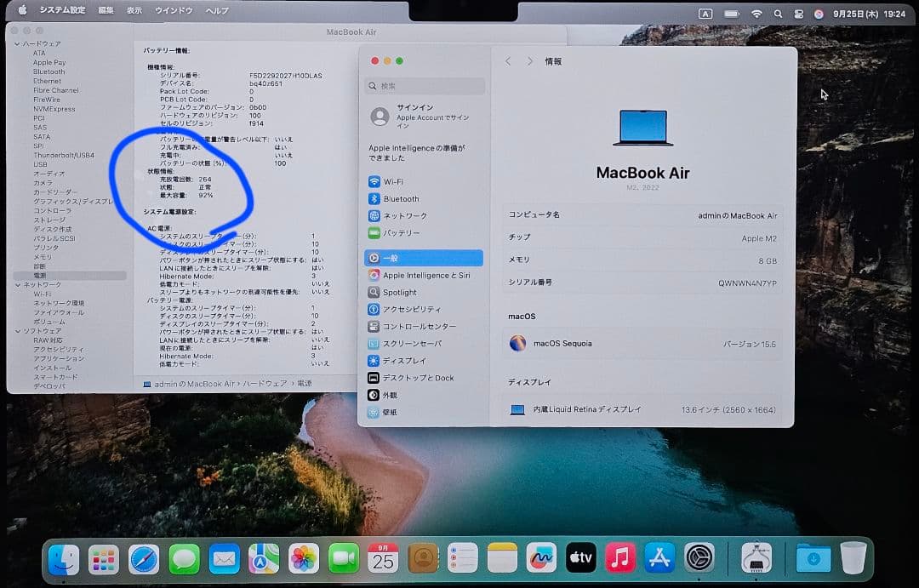Image resolution: width=919 pixels, height=588 pixels.
Task: Open Spotlight search from the menu bar
Action: (x=778, y=13)
